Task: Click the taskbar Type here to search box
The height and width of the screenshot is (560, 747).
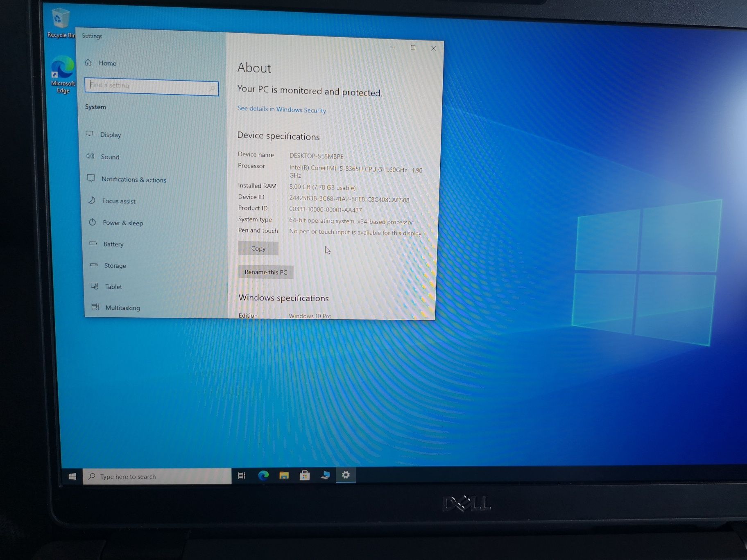Action: click(157, 476)
